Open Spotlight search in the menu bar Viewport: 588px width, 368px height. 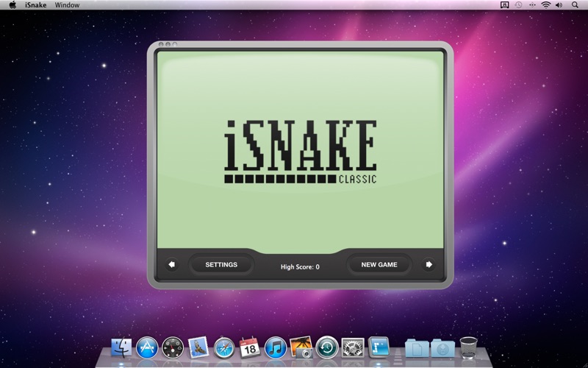click(575, 5)
